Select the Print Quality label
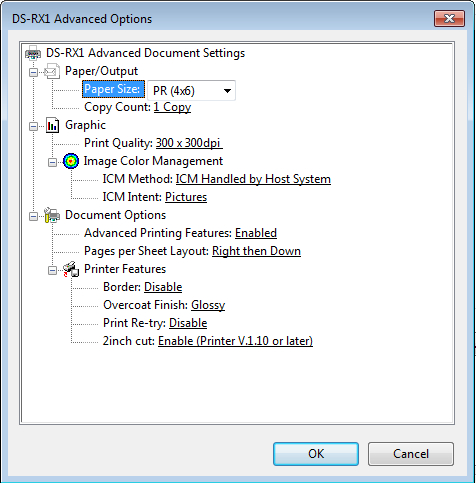This screenshot has height=483, width=476. [x=118, y=143]
